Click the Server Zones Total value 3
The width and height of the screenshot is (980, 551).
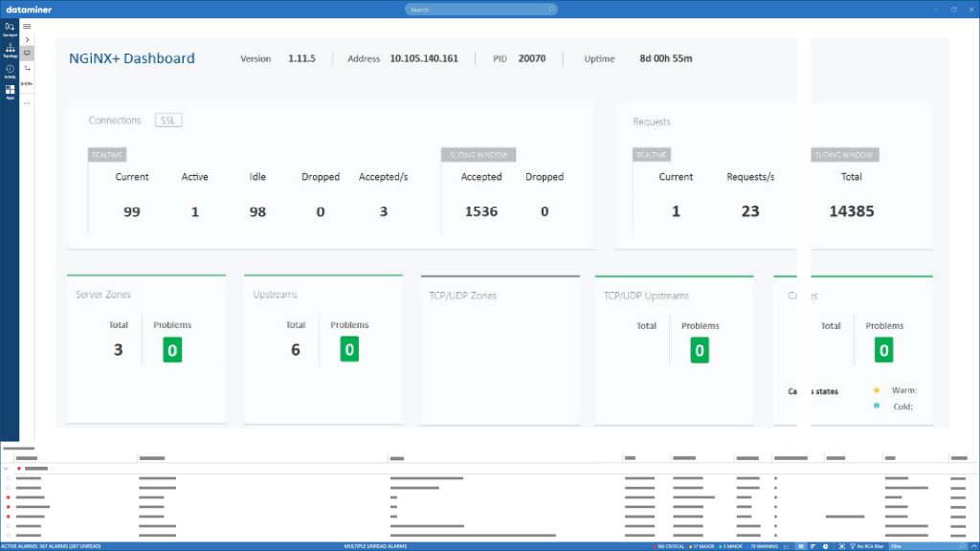118,350
